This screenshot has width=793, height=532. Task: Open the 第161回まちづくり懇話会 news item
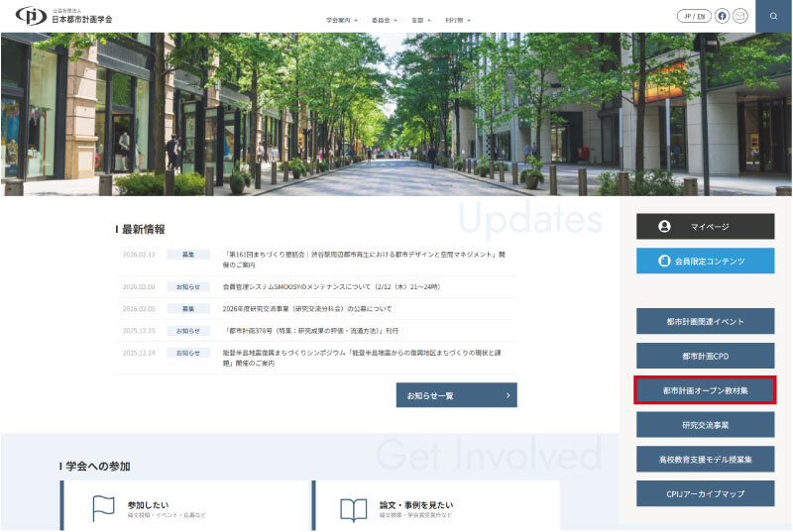[364, 260]
